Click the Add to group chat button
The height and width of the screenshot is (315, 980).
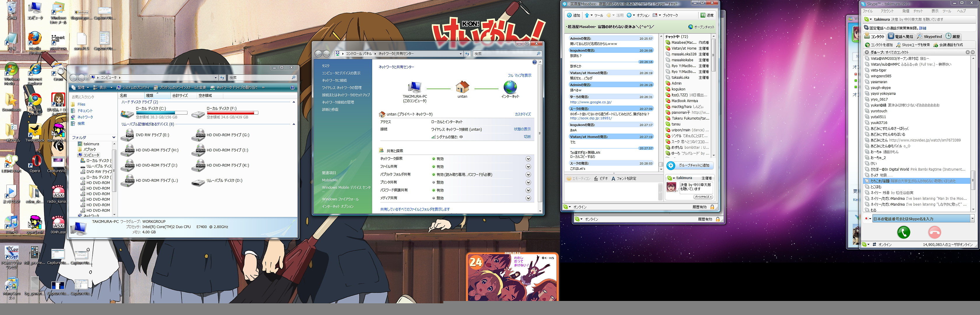point(690,165)
